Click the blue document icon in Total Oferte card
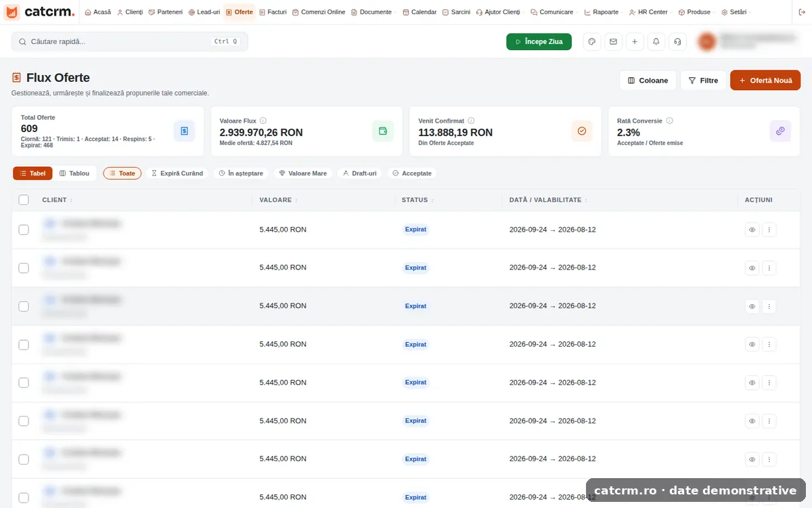The height and width of the screenshot is (508, 812). coord(184,131)
